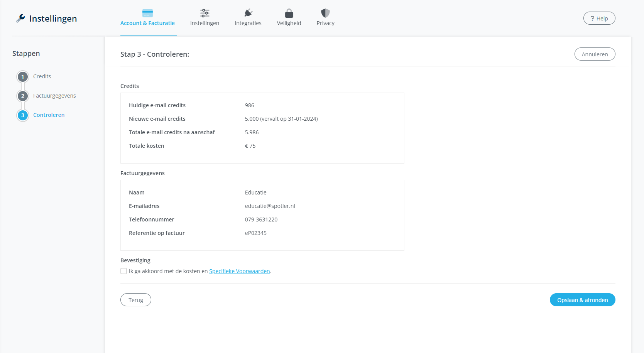Open the Help button
This screenshot has height=353, width=644.
[599, 19]
